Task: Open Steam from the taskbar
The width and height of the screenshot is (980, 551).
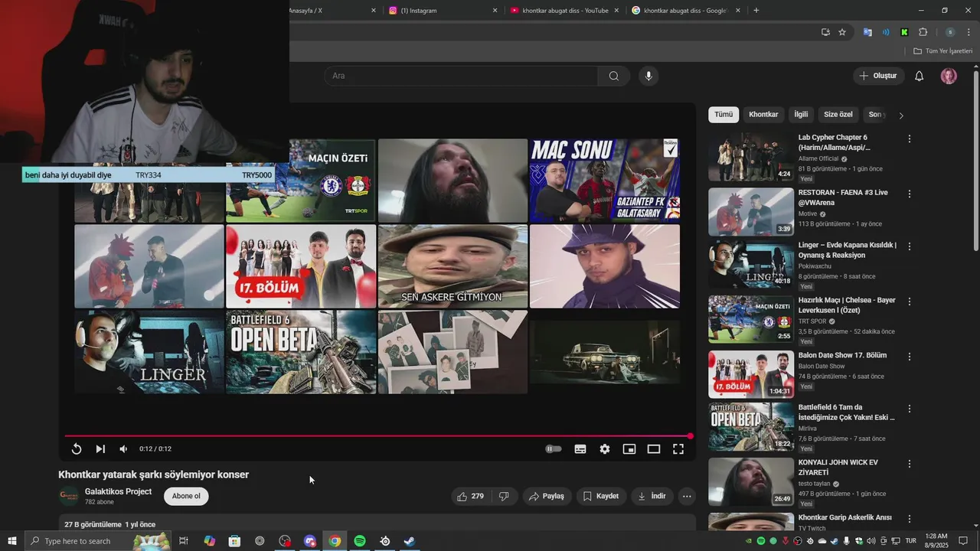Action: (x=410, y=541)
